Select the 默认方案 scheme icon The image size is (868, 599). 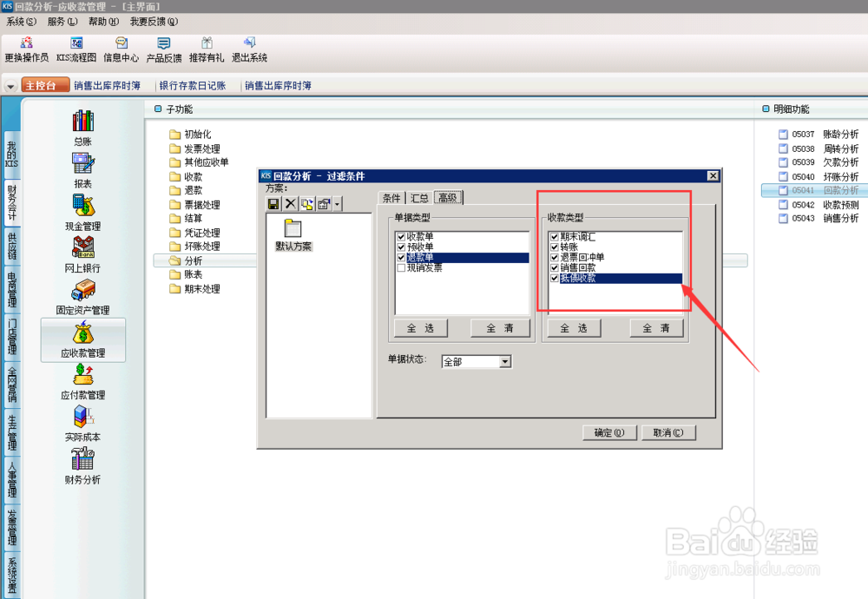click(x=293, y=234)
